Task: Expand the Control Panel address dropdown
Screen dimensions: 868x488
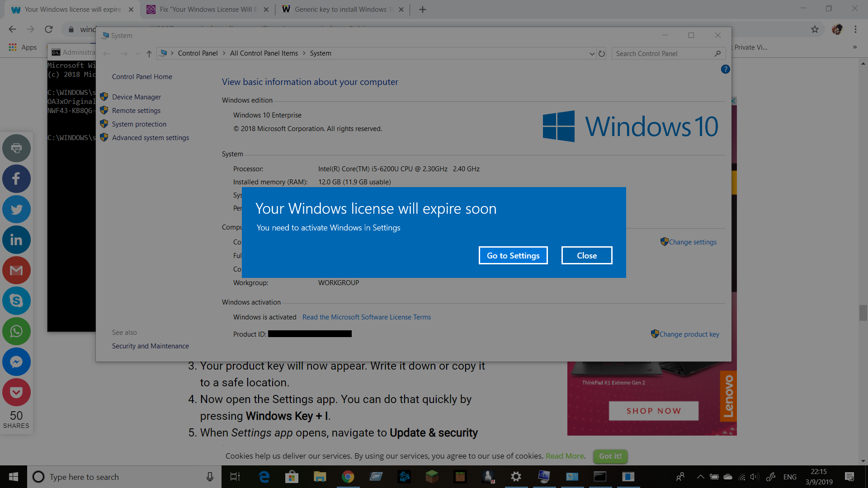Action: click(x=592, y=53)
